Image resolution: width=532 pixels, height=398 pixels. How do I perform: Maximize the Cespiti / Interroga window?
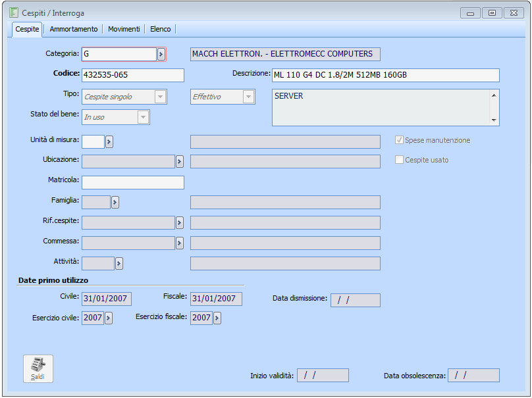pos(492,13)
